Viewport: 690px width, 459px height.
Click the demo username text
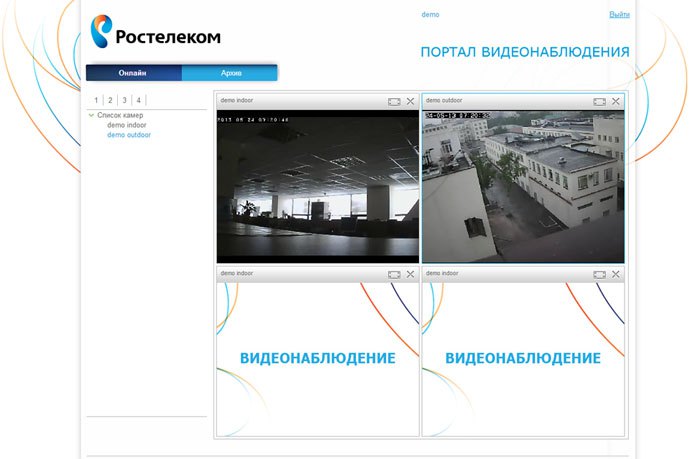click(430, 15)
